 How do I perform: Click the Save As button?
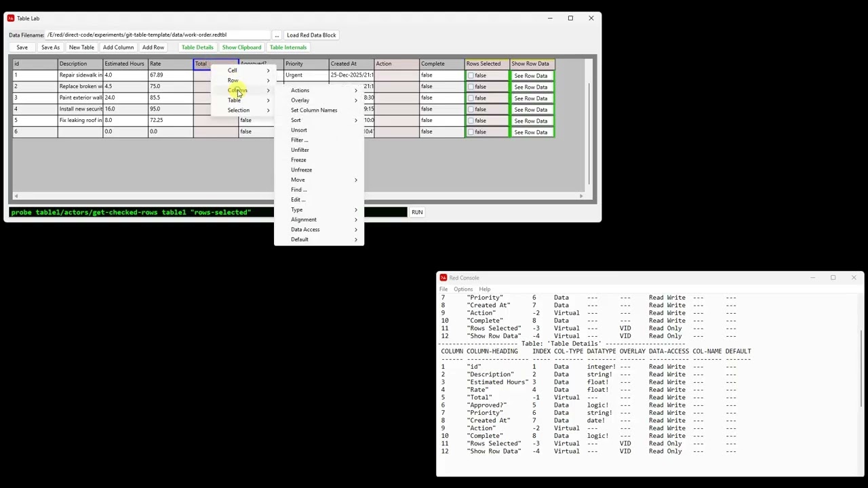click(50, 47)
